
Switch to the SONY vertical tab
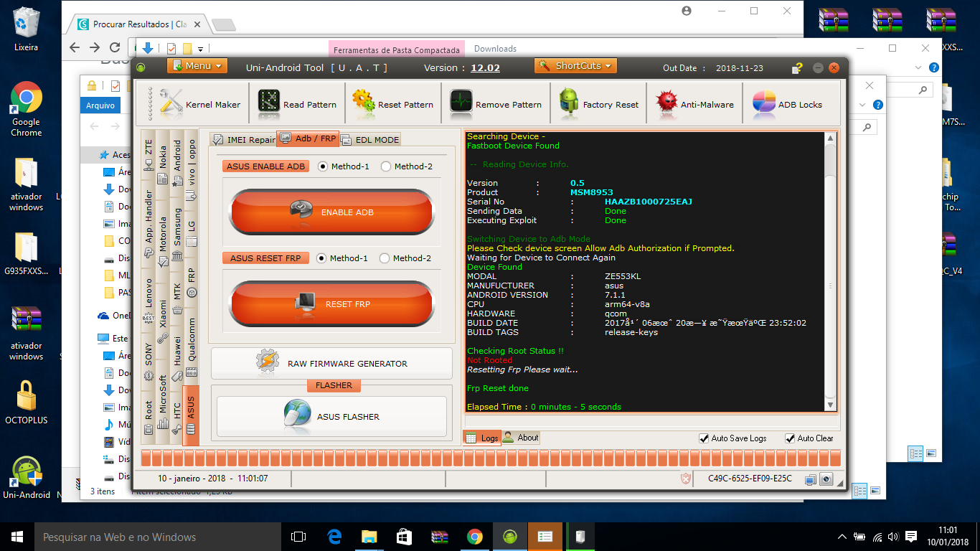149,362
